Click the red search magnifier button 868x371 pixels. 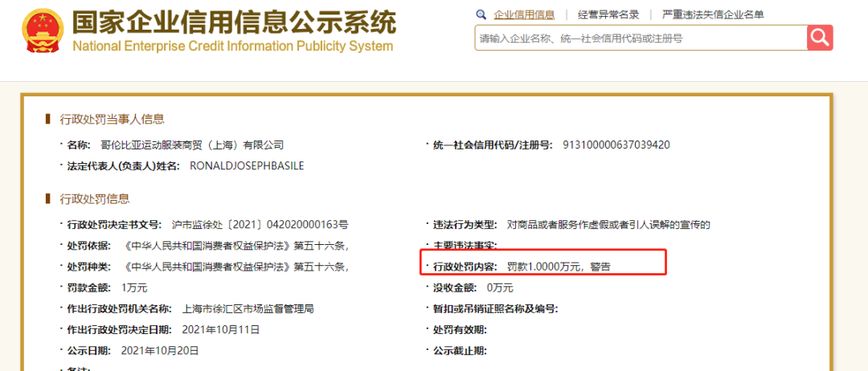pos(820,38)
